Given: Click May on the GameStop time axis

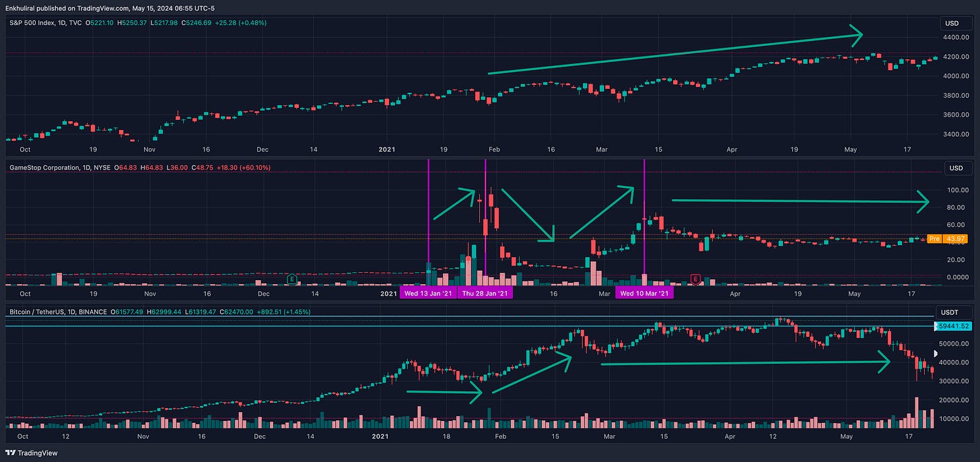Looking at the screenshot, I should (x=855, y=294).
